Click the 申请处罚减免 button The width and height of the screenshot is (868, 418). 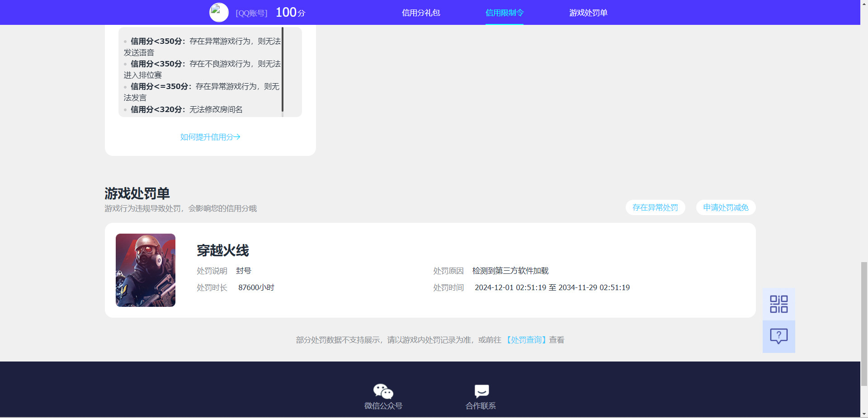click(726, 207)
